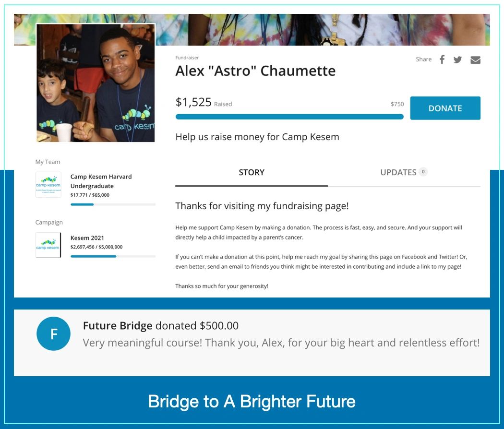Click the Future Bridge donor name

[x=118, y=326]
